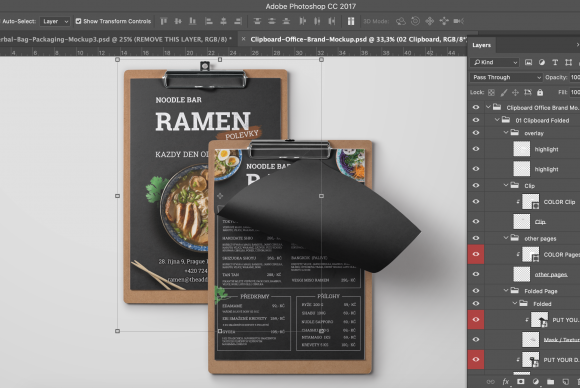Filter layers by type layers icon
Screen dimensions: 580x388
coord(555,63)
